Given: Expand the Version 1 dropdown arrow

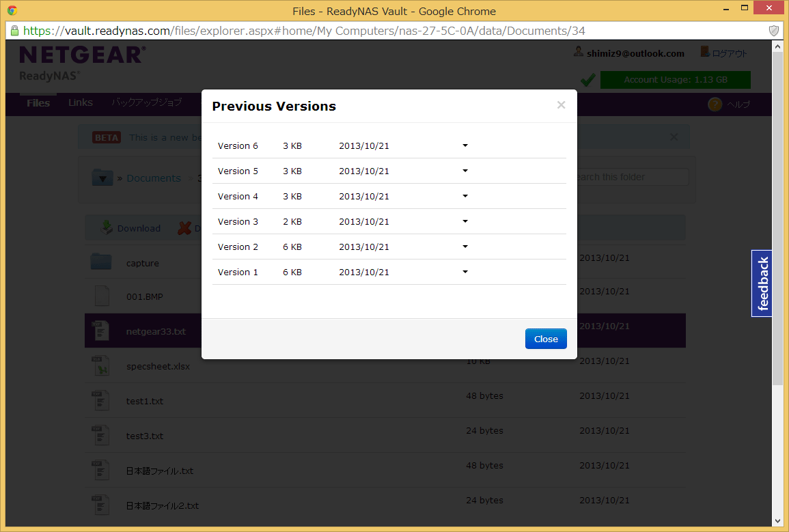Looking at the screenshot, I should pos(465,272).
